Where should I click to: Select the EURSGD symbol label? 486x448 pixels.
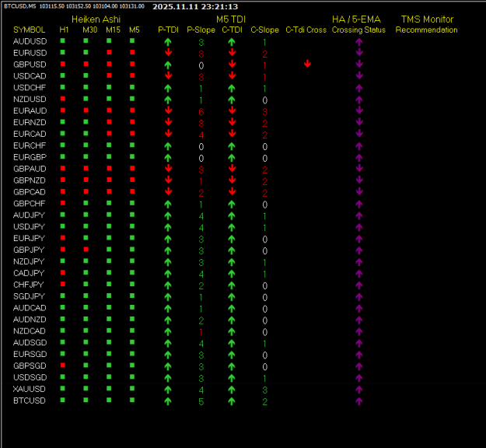[x=30, y=354]
